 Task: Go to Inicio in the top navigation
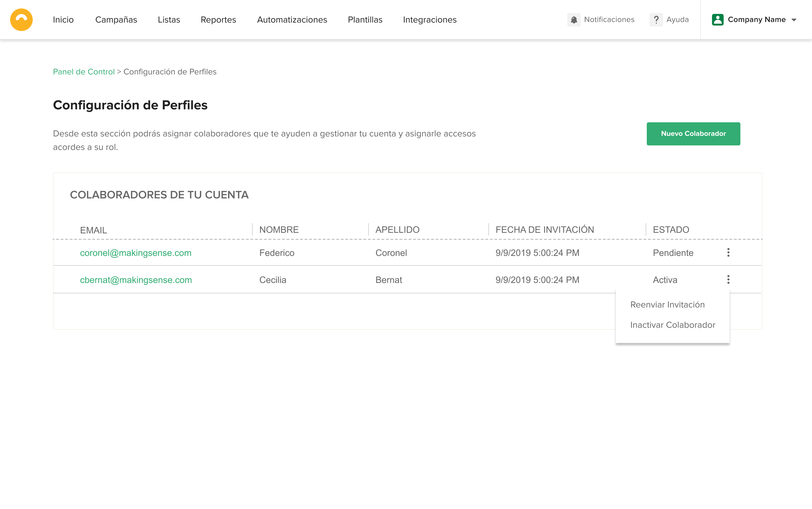(x=63, y=19)
